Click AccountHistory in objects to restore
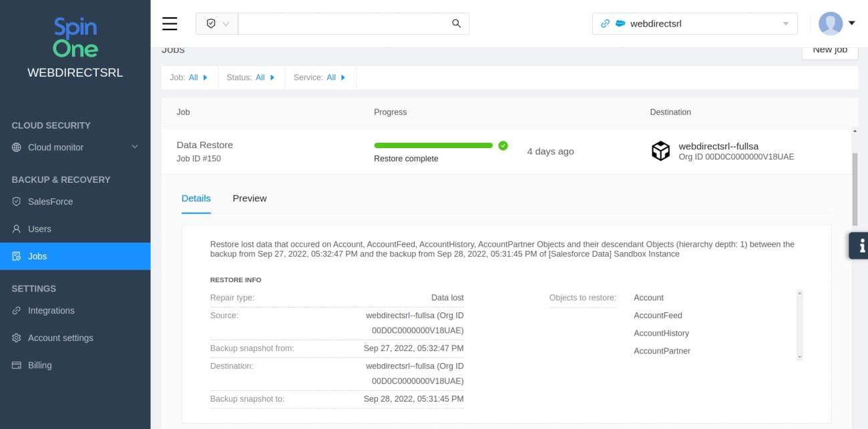Viewport: 868px width, 429px height. pos(662,333)
